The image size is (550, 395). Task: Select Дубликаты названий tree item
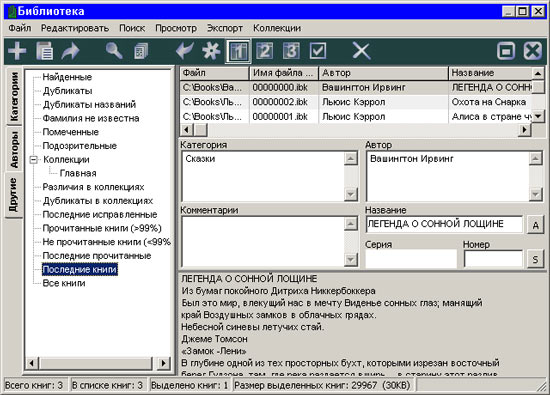[89, 105]
